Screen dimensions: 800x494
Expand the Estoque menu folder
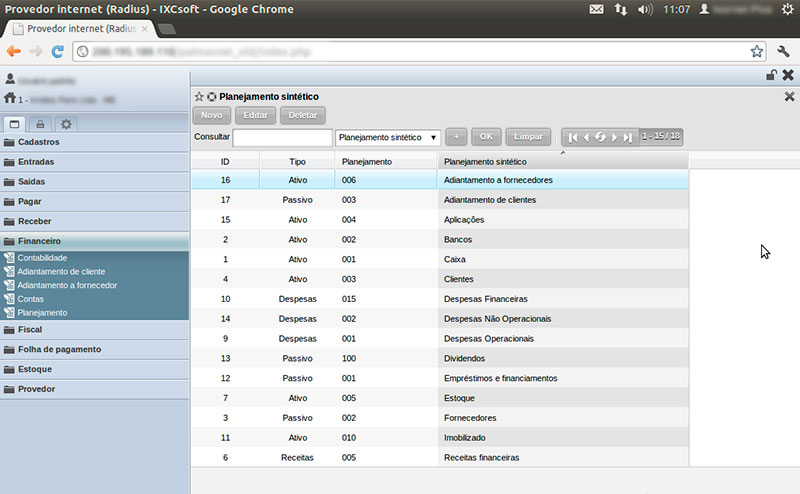pos(94,369)
